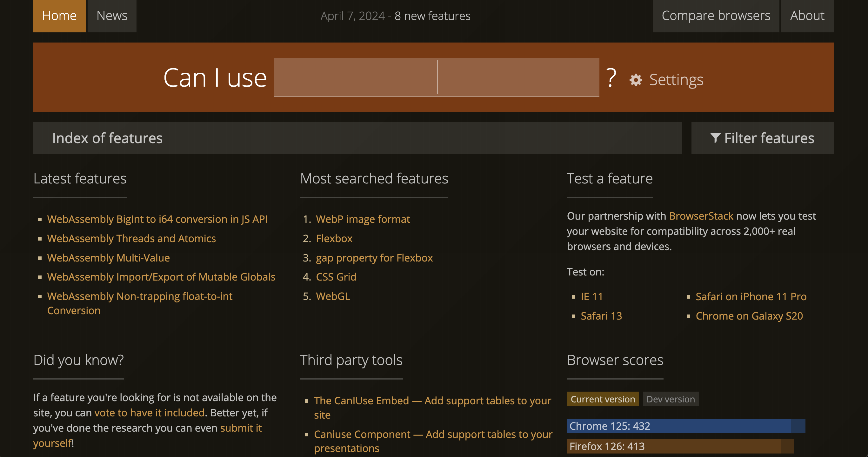The width and height of the screenshot is (868, 457).
Task: Open the News tab
Action: click(x=112, y=16)
